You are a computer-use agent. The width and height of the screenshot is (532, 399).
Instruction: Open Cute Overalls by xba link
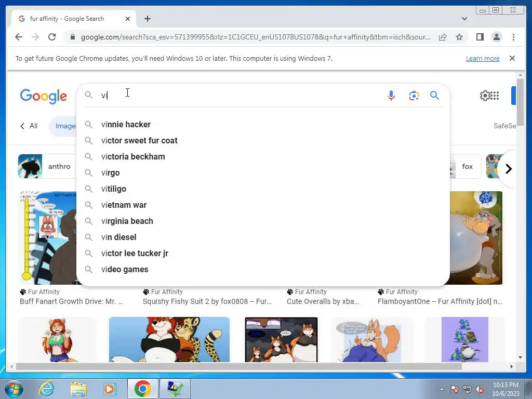(x=323, y=301)
